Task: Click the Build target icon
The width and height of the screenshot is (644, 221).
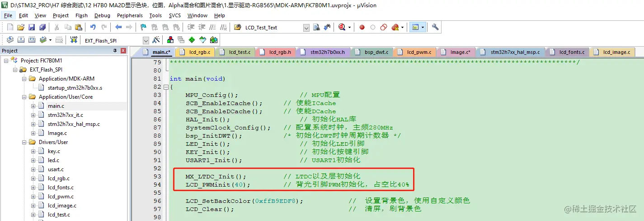Action: pyautogui.click(x=21, y=40)
